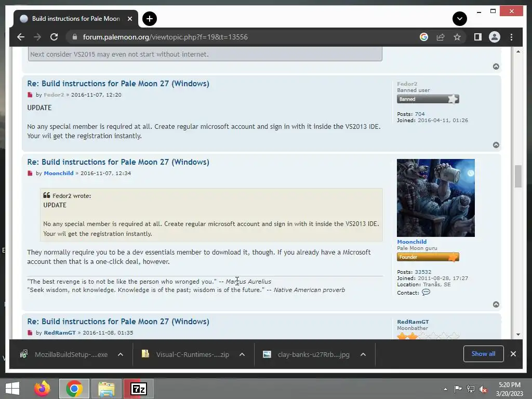The image size is (532, 399).
Task: Open the clay-banks jpg download
Action: click(307, 354)
